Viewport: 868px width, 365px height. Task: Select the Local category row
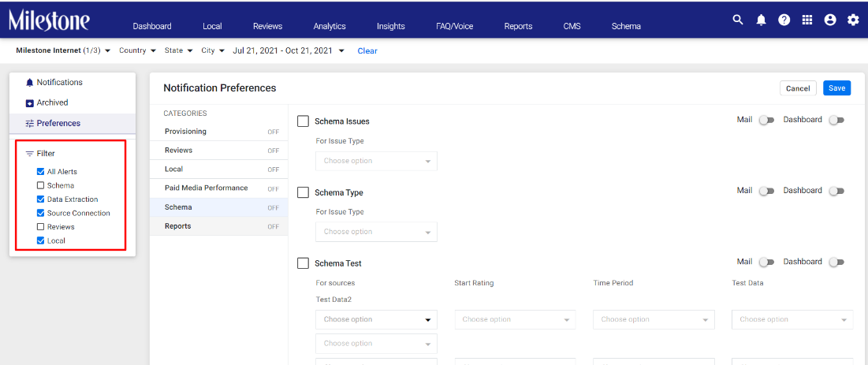click(218, 169)
